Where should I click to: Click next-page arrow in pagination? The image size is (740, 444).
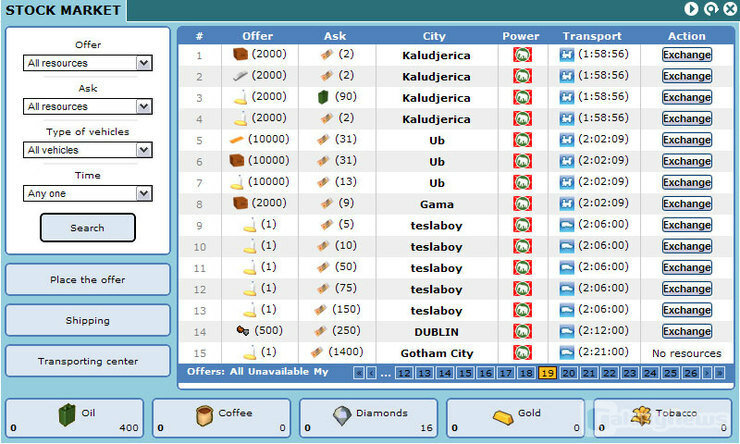(x=707, y=373)
